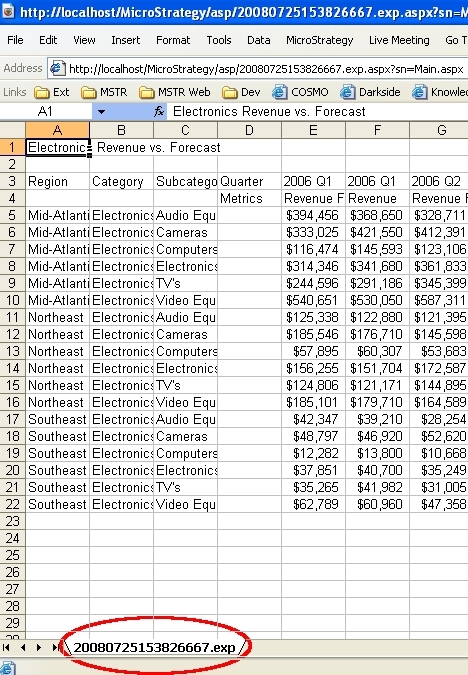The image size is (468, 675).
Task: Go to first sheet navigation arrow
Action: 6,647
